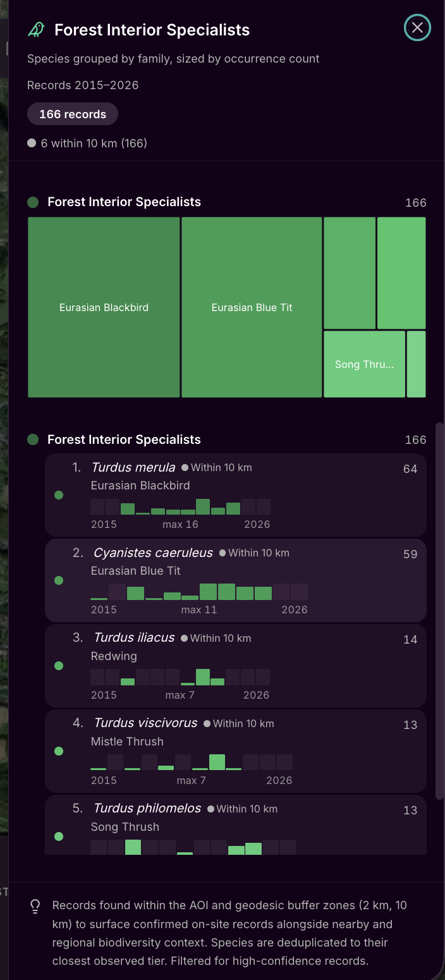This screenshot has width=445, height=980.
Task: Open the Cyanistes caeruleus species row
Action: [x=236, y=580]
